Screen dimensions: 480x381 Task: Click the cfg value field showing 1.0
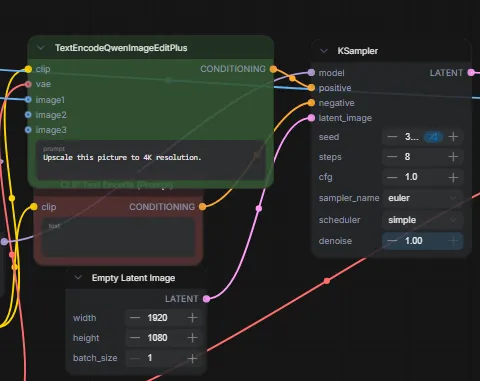(x=423, y=177)
